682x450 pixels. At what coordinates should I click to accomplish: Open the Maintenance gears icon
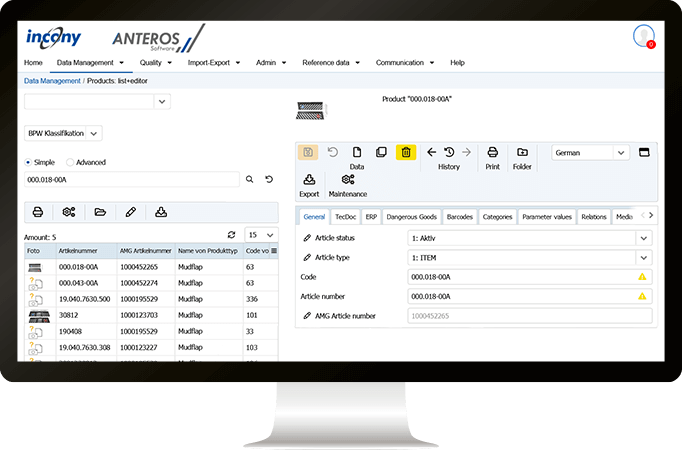click(348, 180)
